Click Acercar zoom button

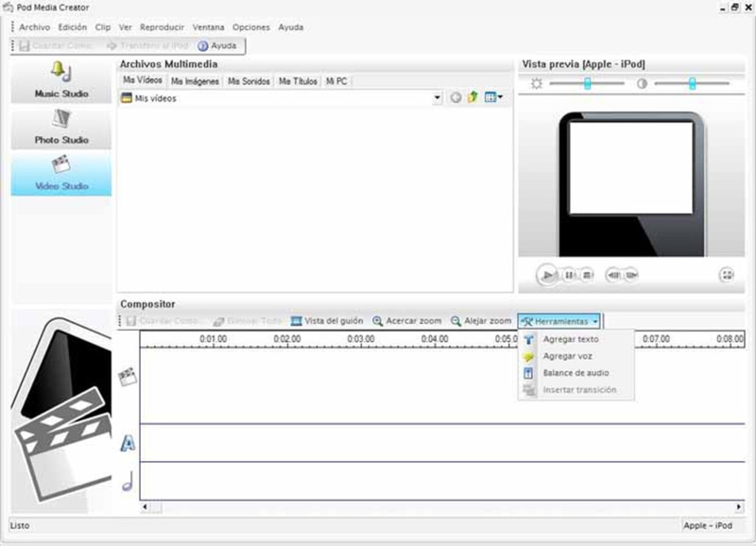[x=407, y=321]
